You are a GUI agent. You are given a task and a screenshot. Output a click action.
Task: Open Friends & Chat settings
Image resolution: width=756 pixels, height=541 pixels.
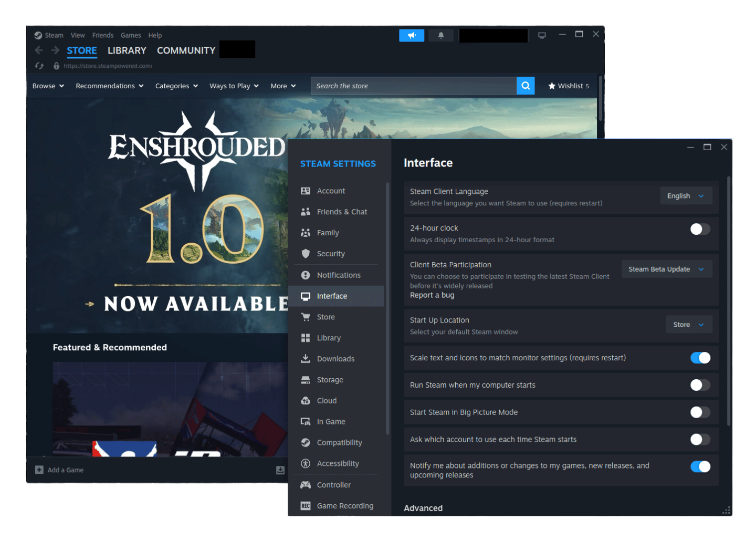pyautogui.click(x=336, y=212)
